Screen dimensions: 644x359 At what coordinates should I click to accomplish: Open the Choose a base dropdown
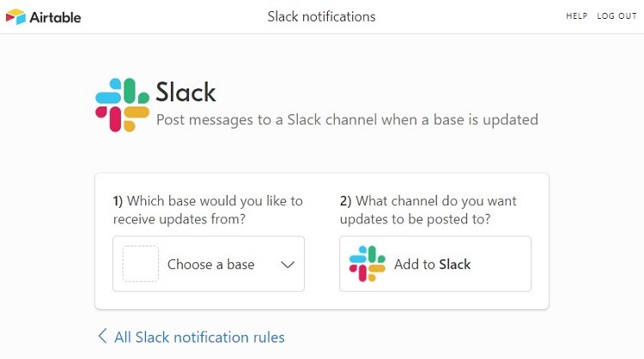click(x=209, y=264)
